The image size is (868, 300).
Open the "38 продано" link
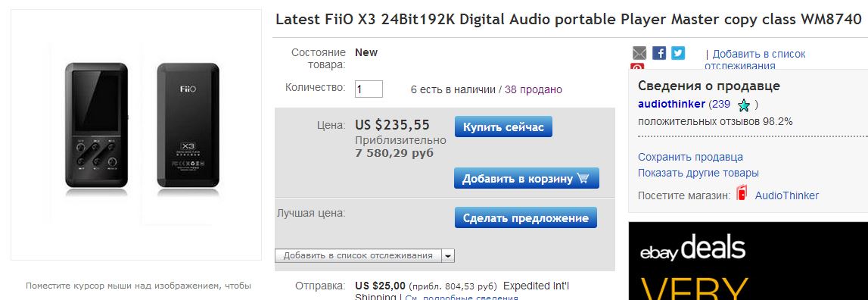coord(533,89)
